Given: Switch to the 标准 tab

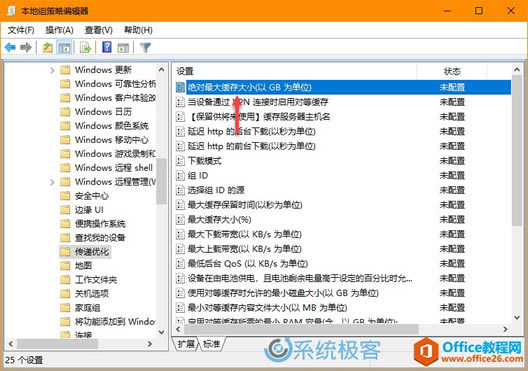Looking at the screenshot, I should point(212,344).
